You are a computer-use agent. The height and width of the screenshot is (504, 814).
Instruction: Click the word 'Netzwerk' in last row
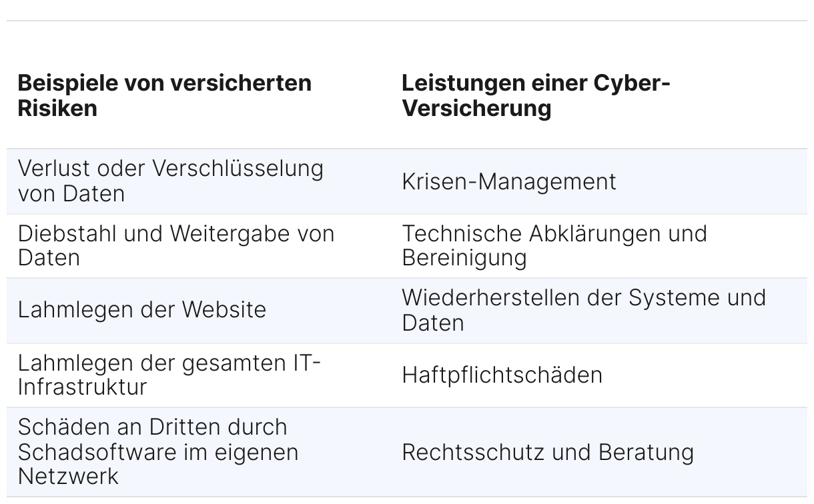pyautogui.click(x=68, y=477)
